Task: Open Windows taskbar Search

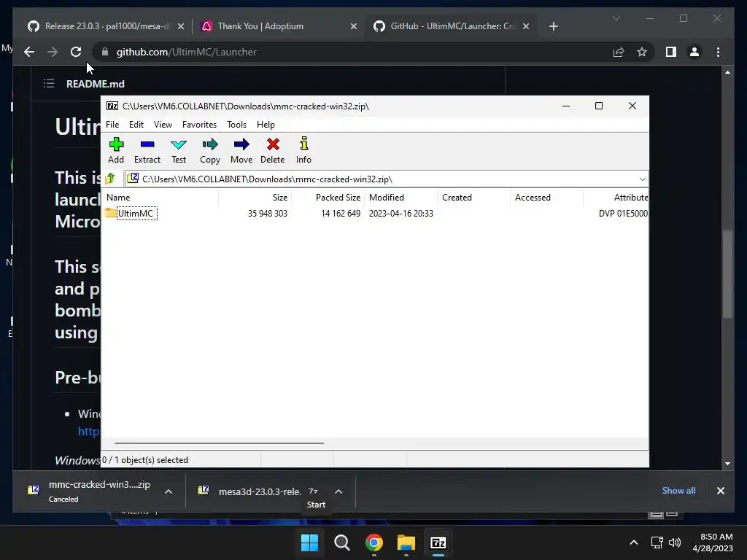Action: pyautogui.click(x=341, y=542)
